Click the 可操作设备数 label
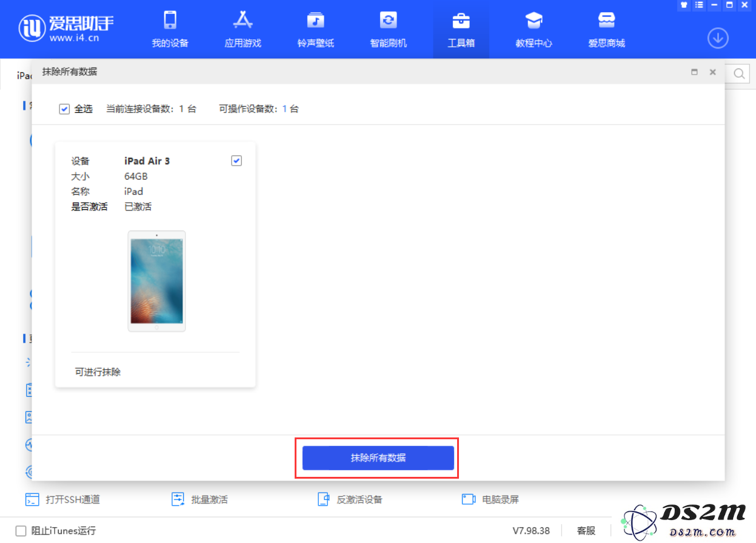 pyautogui.click(x=248, y=109)
